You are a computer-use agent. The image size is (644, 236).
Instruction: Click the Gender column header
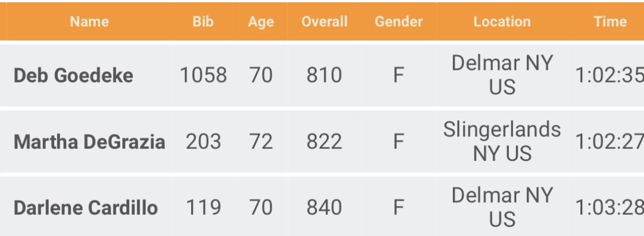[398, 22]
